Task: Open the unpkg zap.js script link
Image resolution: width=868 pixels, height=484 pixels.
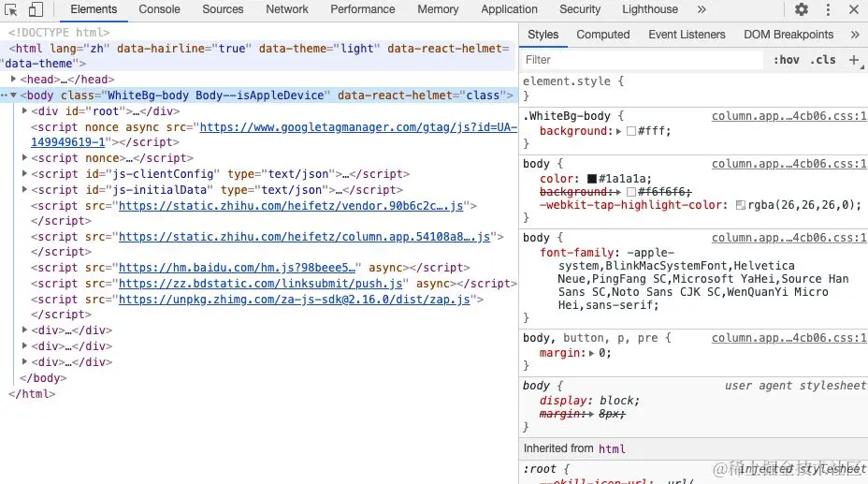Action: pyautogui.click(x=294, y=300)
